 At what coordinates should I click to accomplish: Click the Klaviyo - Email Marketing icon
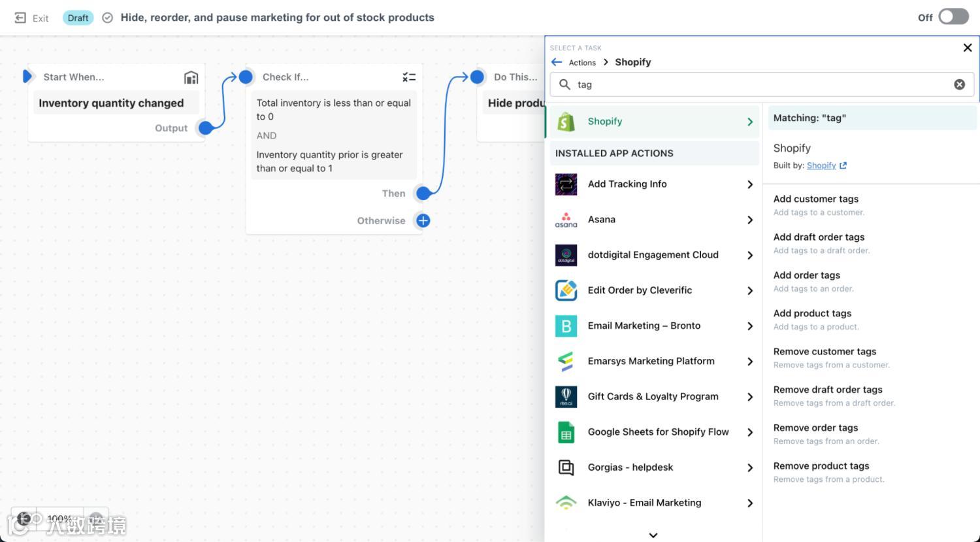pyautogui.click(x=566, y=502)
